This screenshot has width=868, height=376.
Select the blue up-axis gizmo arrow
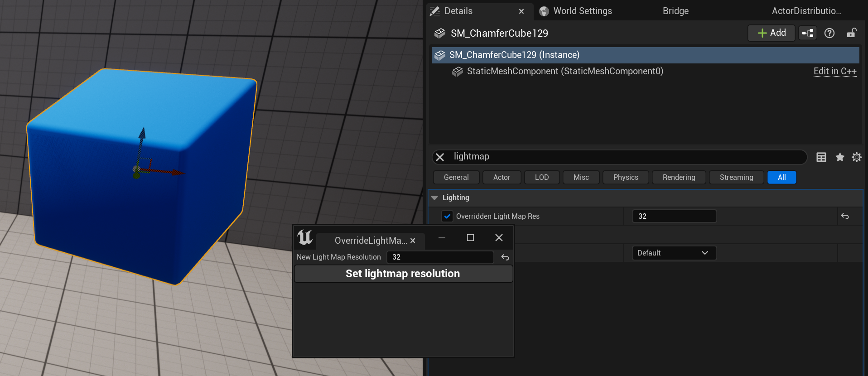click(142, 133)
